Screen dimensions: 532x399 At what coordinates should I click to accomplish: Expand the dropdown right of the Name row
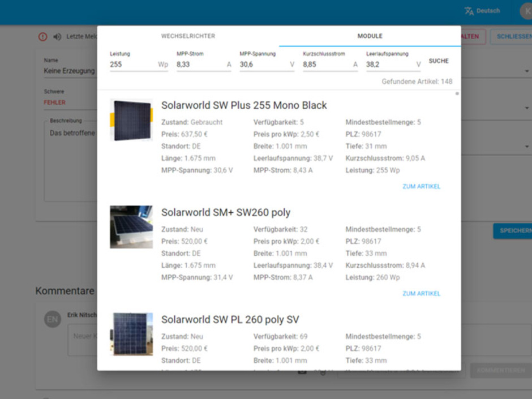[526, 71]
